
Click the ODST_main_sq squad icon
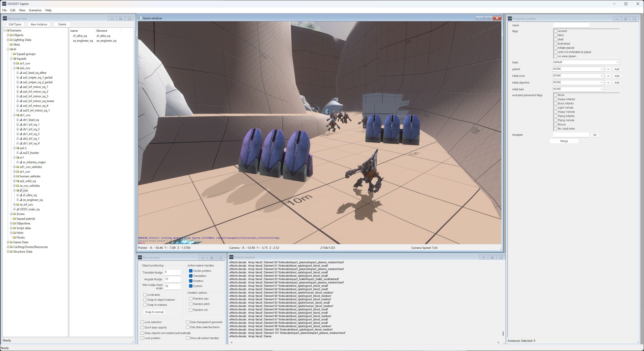[x=18, y=209]
